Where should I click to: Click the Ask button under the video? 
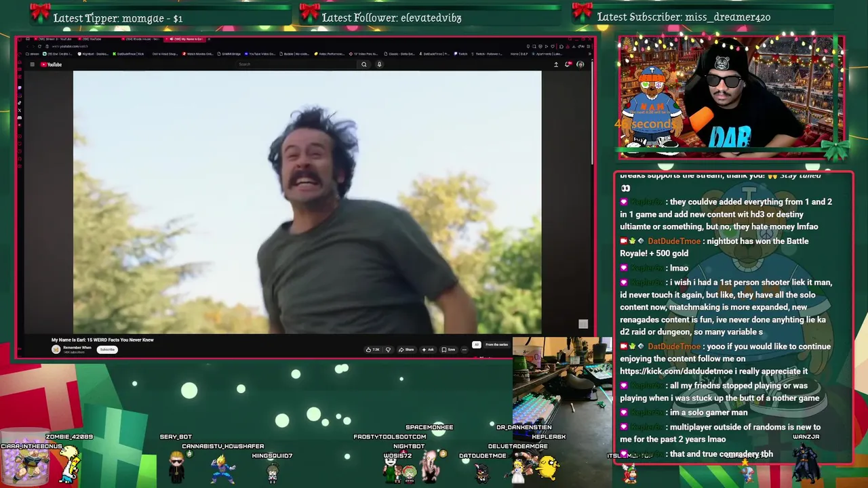[x=428, y=350]
